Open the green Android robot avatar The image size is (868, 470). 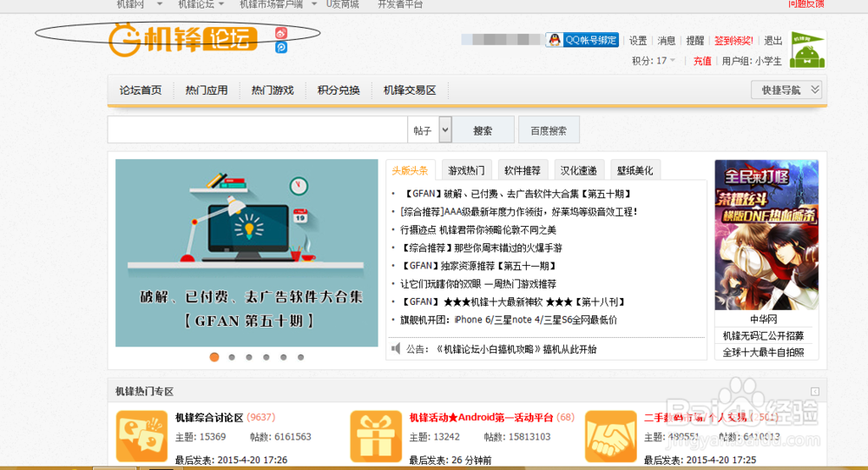click(x=807, y=50)
